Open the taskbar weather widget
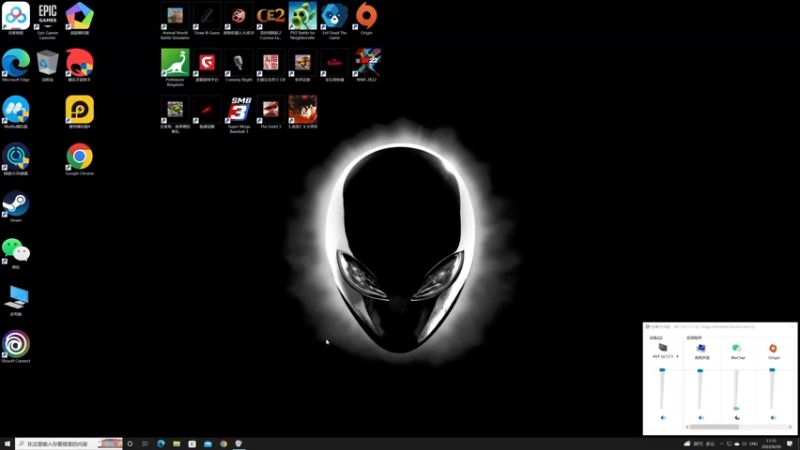The image size is (800, 450). coord(699,444)
